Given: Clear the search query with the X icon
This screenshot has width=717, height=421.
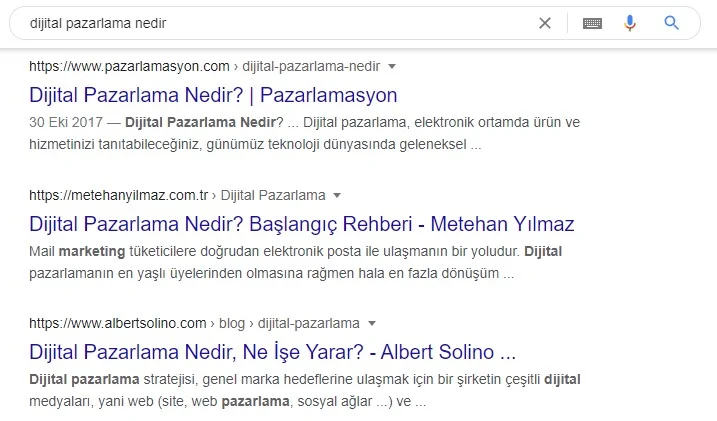Looking at the screenshot, I should point(545,23).
